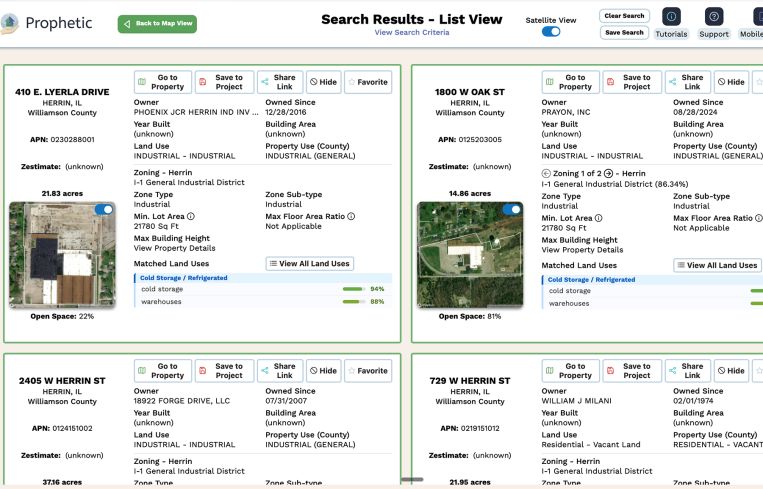This screenshot has height=489, width=763.
Task: Click the 14.86 acres label
Action: click(x=470, y=194)
